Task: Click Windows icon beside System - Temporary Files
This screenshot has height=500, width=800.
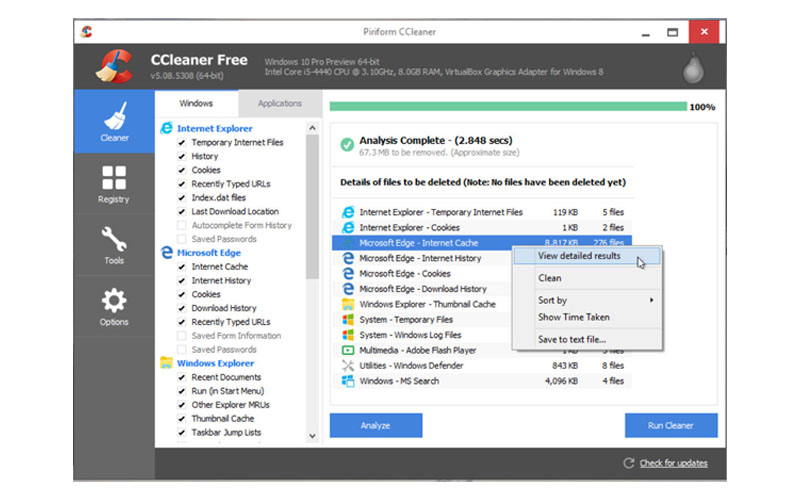Action: coord(348,319)
